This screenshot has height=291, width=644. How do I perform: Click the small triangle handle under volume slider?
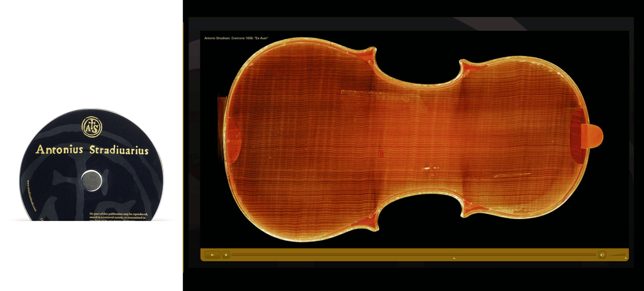tap(625, 258)
